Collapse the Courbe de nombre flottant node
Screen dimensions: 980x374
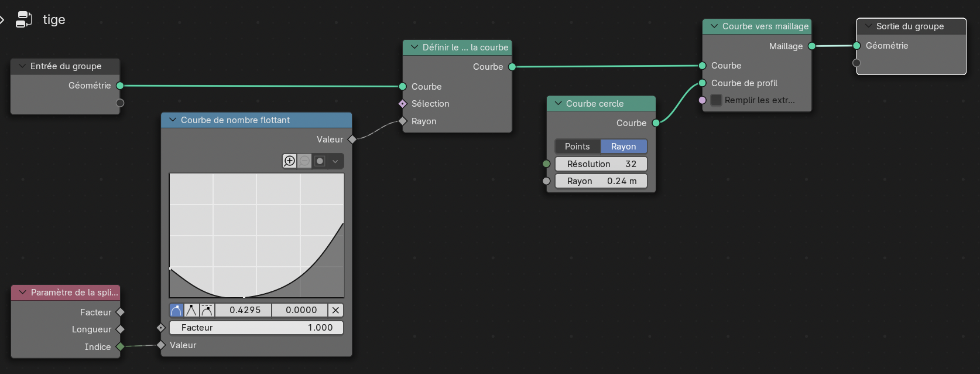pyautogui.click(x=173, y=120)
